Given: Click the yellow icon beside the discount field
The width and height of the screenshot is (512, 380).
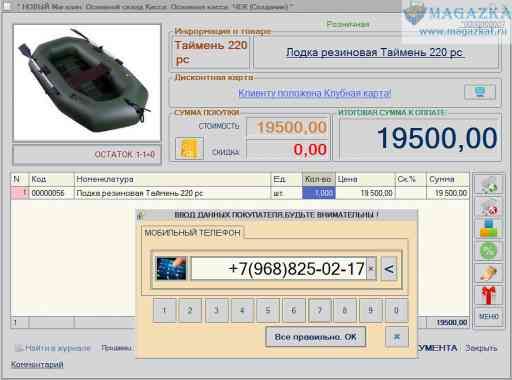Looking at the screenshot, I should (x=189, y=148).
